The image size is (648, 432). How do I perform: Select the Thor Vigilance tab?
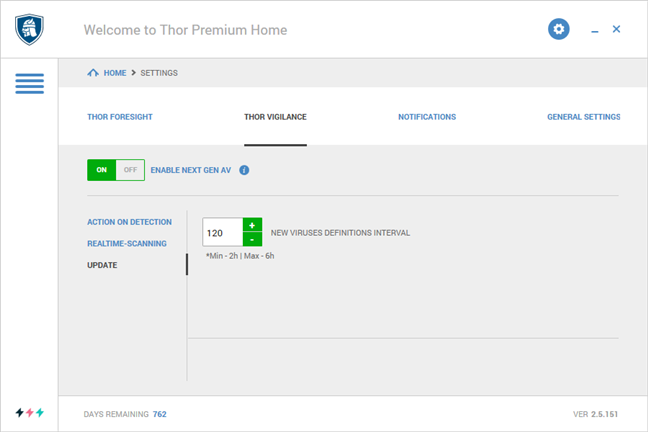[x=275, y=117]
